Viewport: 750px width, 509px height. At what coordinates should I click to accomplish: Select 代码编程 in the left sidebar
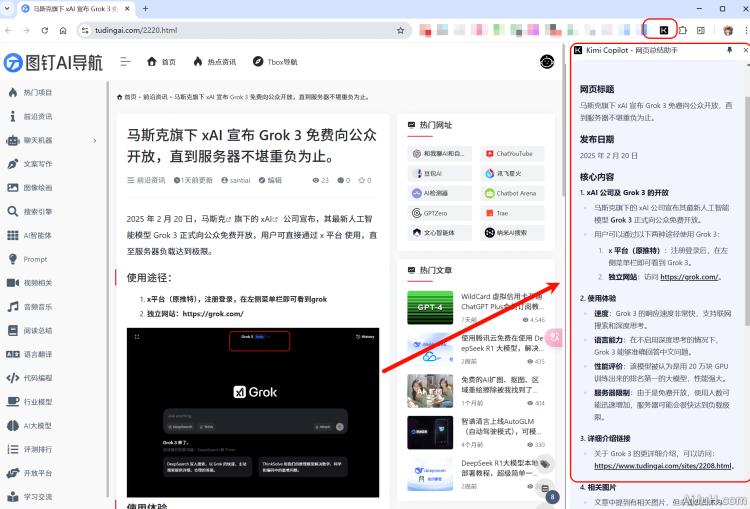click(x=31, y=378)
